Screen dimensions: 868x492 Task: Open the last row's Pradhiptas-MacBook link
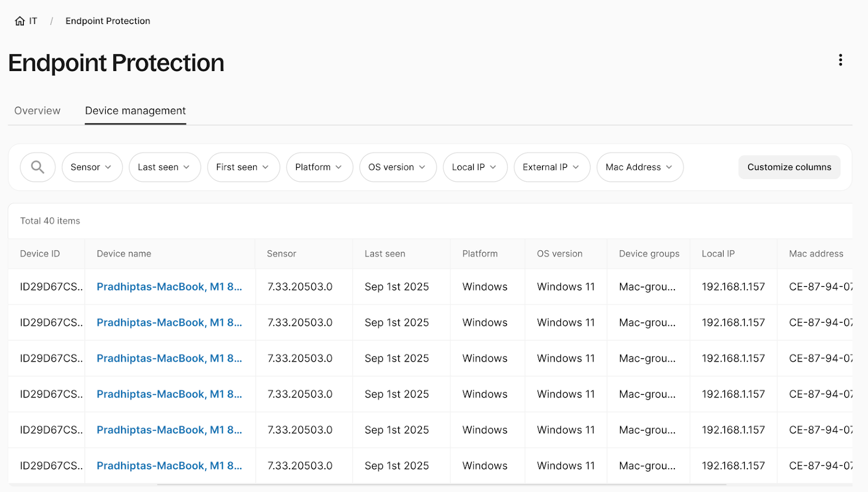point(169,466)
